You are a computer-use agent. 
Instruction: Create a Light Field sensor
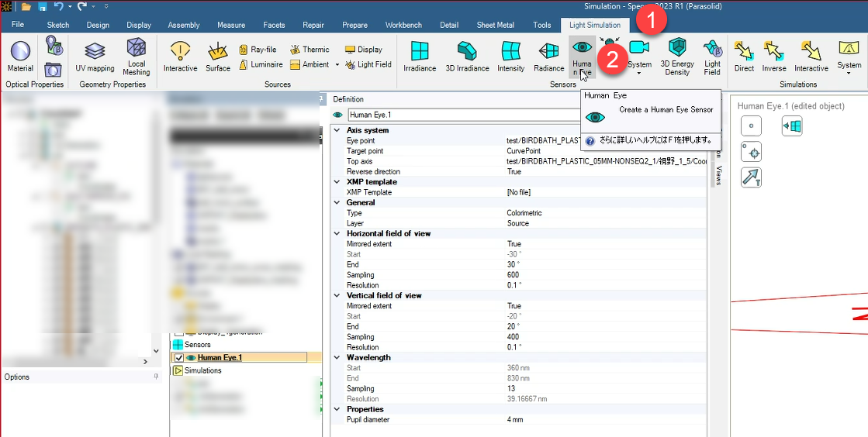[x=712, y=57]
